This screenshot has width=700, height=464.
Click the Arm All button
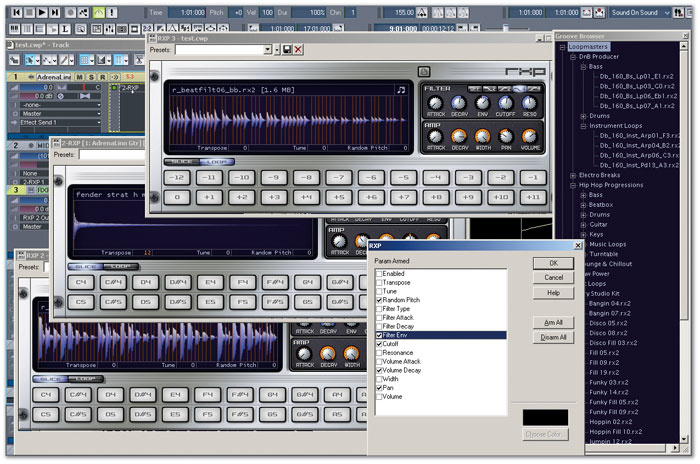(553, 322)
